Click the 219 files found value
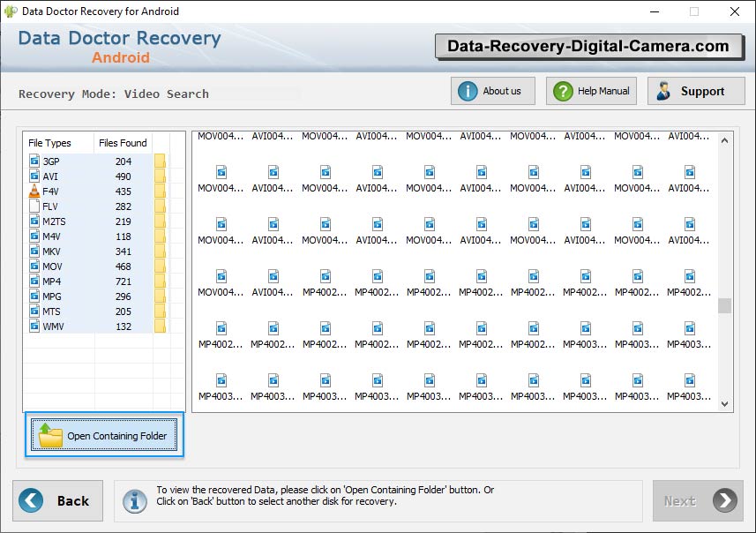The image size is (756, 533). click(x=124, y=221)
